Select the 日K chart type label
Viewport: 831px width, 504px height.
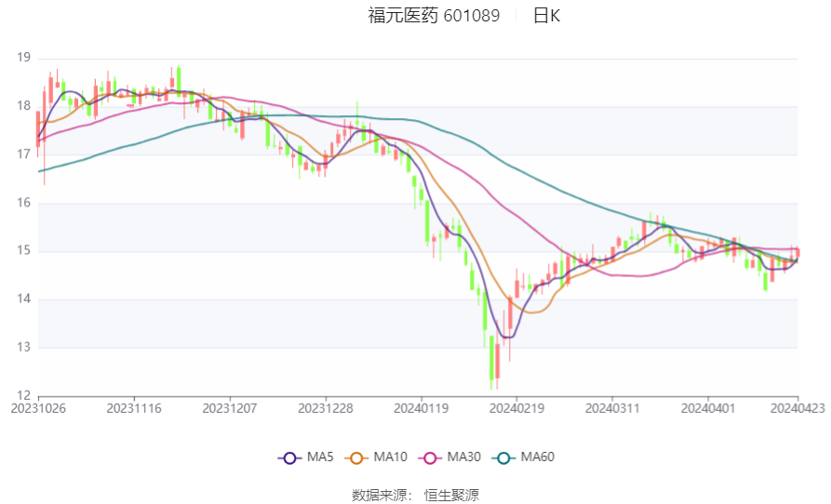[546, 16]
